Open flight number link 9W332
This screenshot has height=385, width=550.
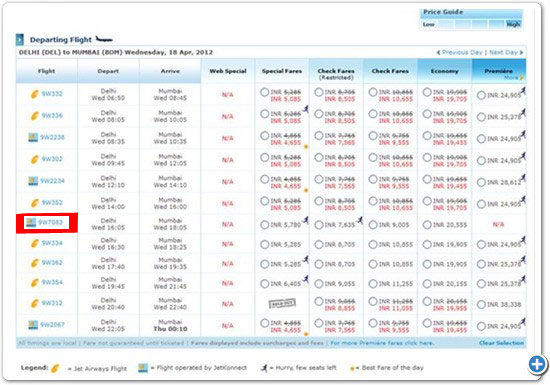(x=52, y=94)
